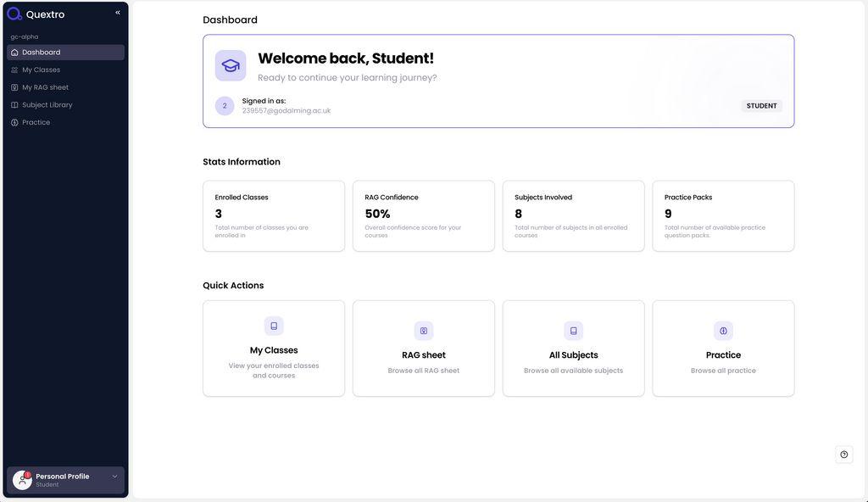
Task: Select the Practice Packs stat card
Action: [x=723, y=216]
